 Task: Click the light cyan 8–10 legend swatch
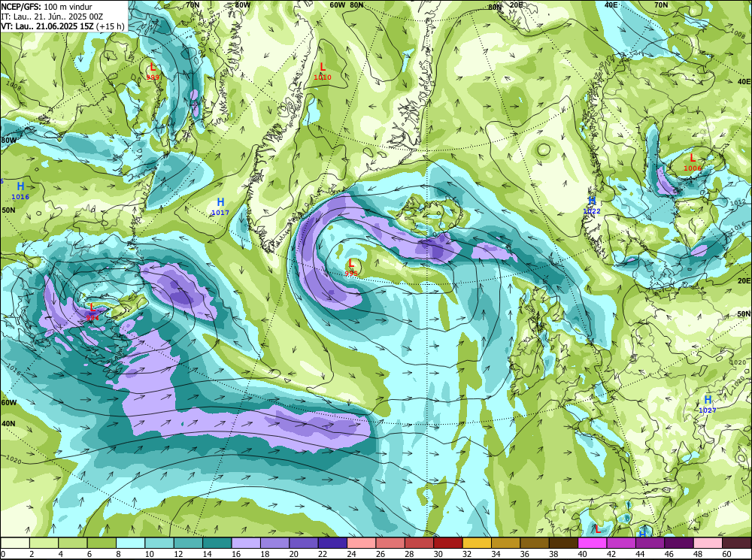130,543
